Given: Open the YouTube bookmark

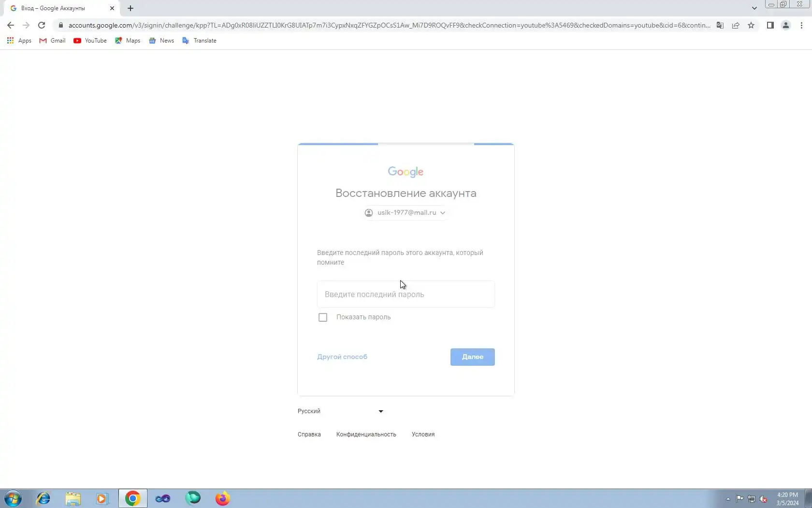Looking at the screenshot, I should click(x=90, y=41).
